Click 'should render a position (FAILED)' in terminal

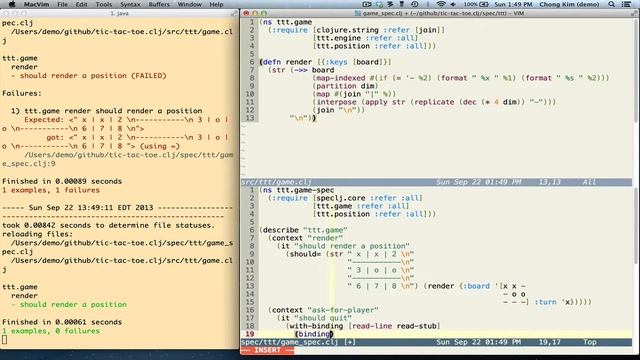(x=93, y=76)
